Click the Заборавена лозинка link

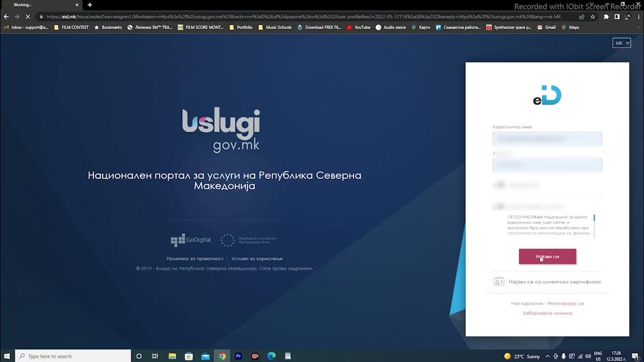[x=547, y=313]
